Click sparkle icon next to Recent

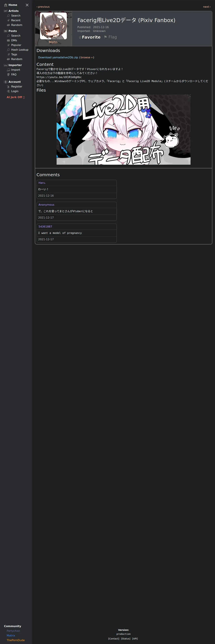pos(9,21)
